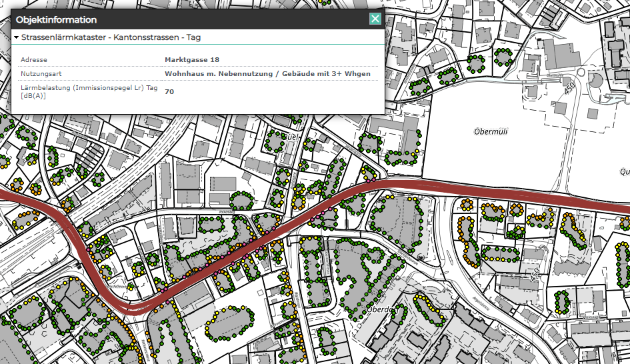Collapse the Strassenlärmkataster section arrow
Screen dimensions: 630x364
(x=16, y=38)
